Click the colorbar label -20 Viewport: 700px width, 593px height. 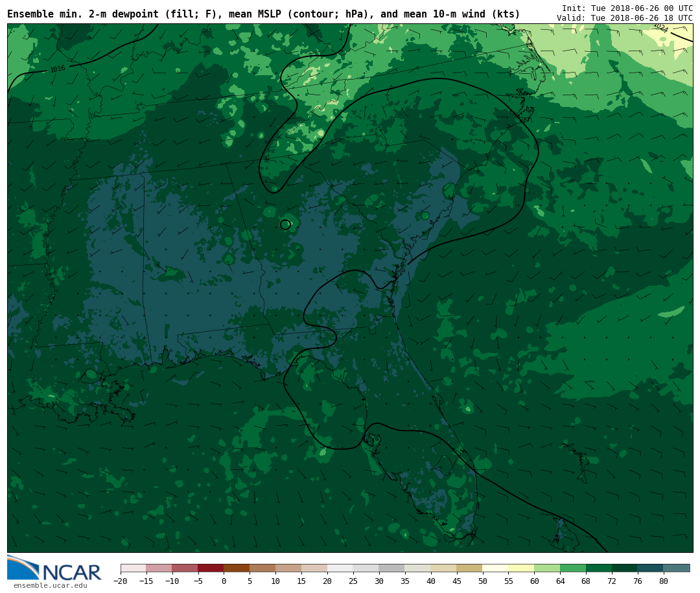121,581
